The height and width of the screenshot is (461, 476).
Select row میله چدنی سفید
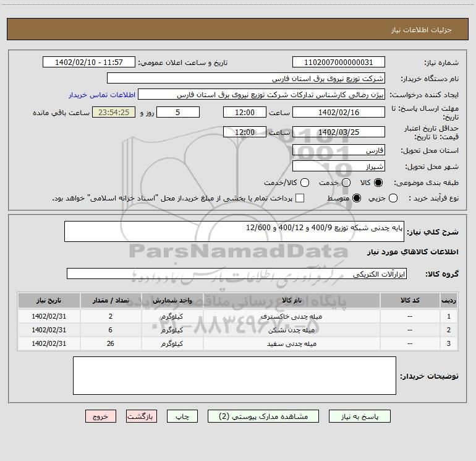pos(238,343)
